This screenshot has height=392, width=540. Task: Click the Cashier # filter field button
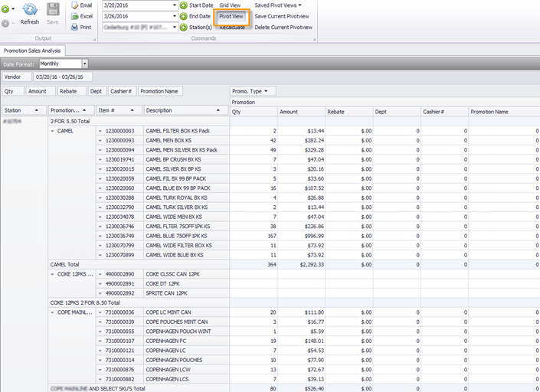pyautogui.click(x=123, y=91)
